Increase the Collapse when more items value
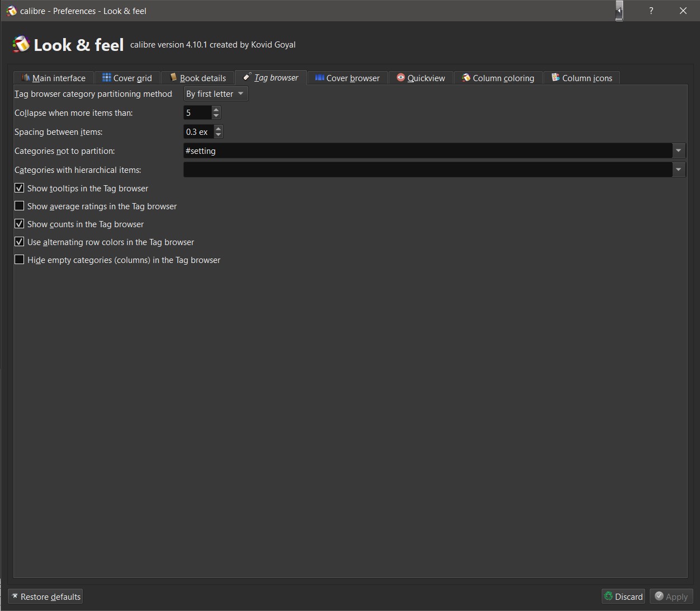 [216, 109]
